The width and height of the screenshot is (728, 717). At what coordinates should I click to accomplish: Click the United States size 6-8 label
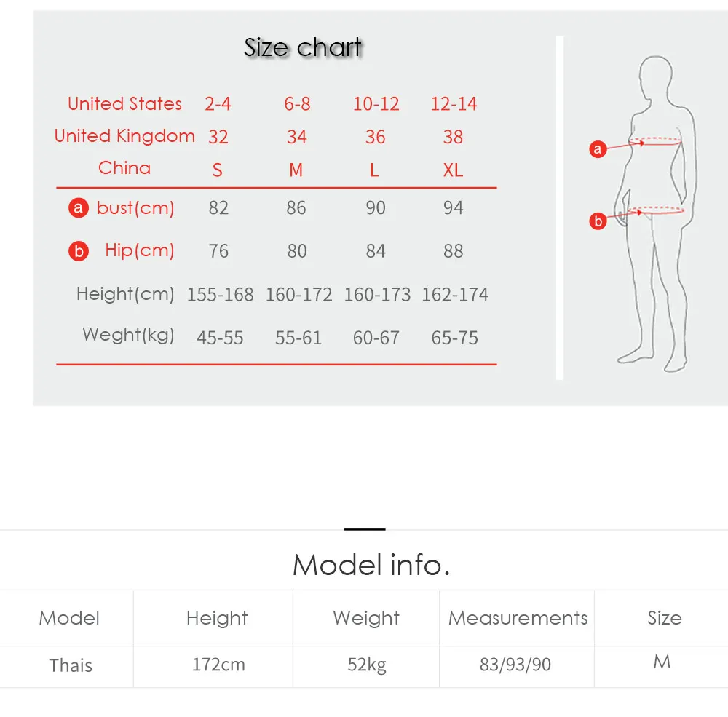tap(297, 104)
